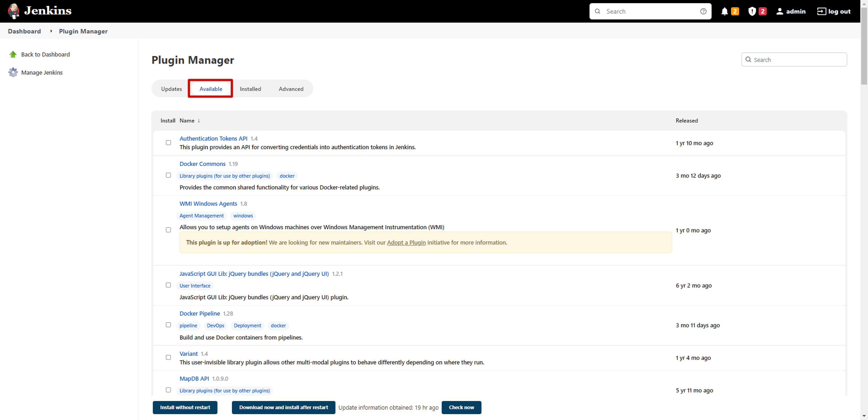
Task: Click the green Back to Dashboard arrow icon
Action: 13,54
